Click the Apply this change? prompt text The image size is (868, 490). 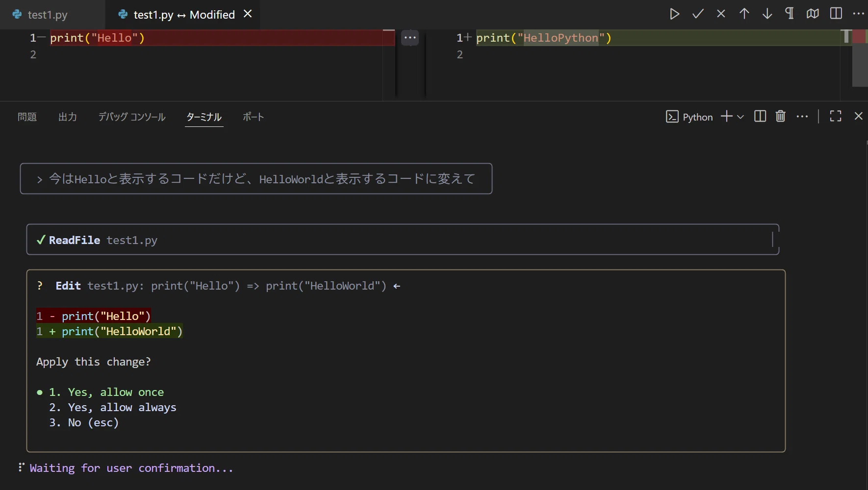(94, 362)
